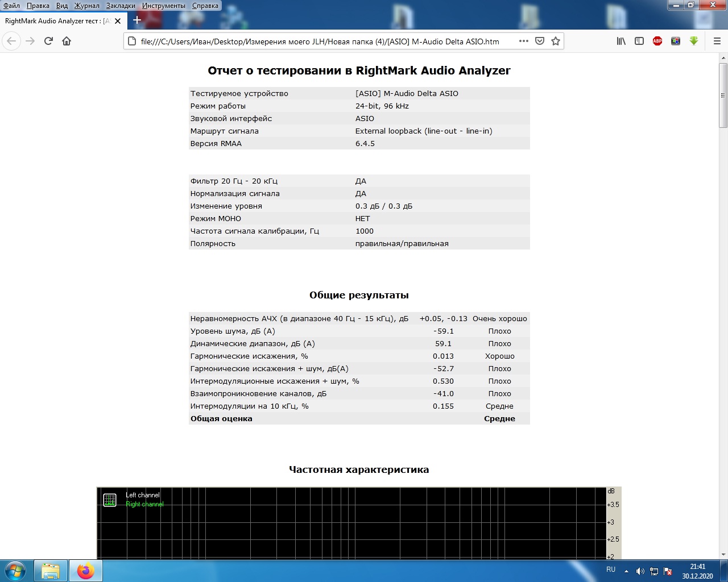Show hidden system tray icons arrow
The image size is (728, 582).
626,571
